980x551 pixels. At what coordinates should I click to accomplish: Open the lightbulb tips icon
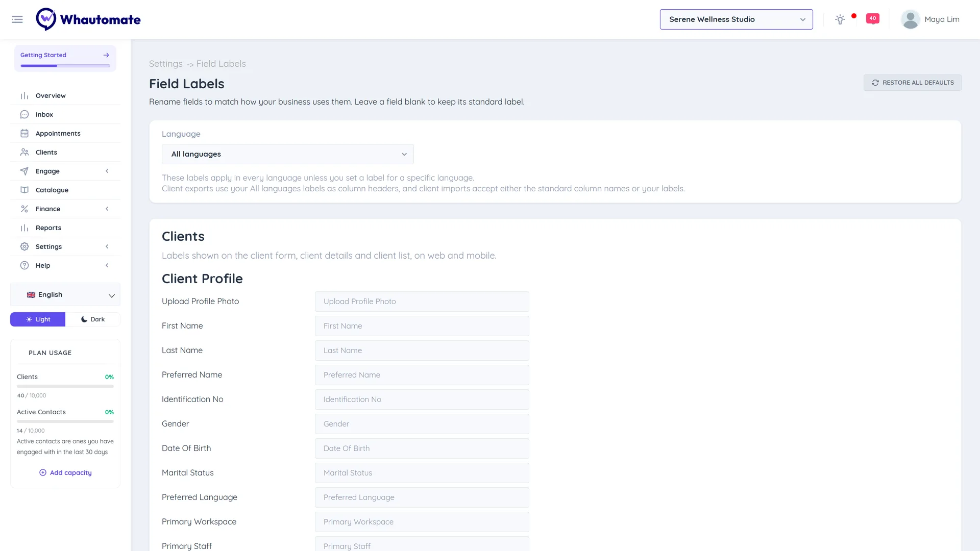tap(840, 19)
